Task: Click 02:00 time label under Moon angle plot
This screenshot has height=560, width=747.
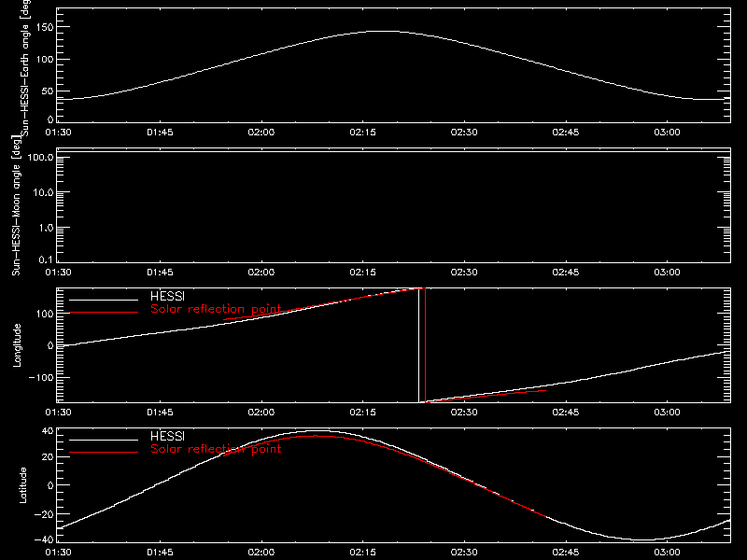Action: 261,273
